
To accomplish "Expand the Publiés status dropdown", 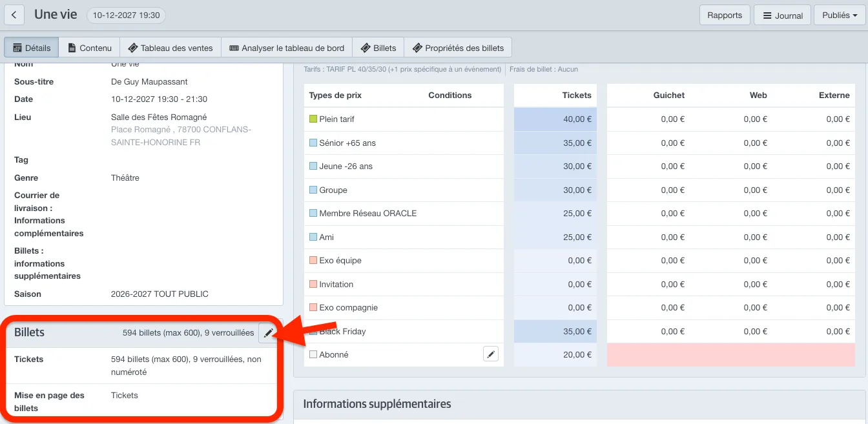I will click(x=840, y=15).
